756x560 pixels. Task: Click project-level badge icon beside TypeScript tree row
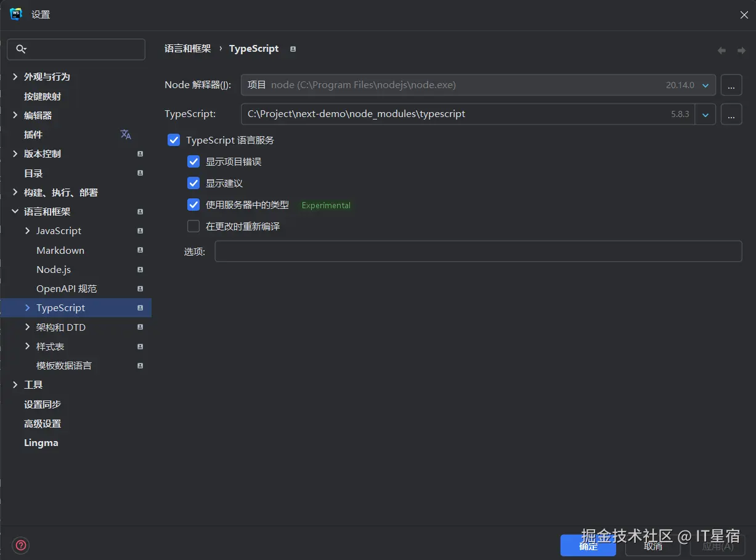140,308
